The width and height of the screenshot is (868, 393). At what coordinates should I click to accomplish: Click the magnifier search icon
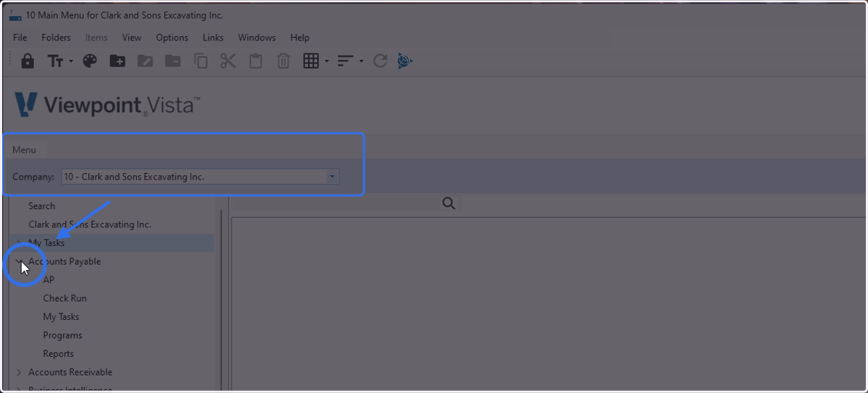pos(448,203)
